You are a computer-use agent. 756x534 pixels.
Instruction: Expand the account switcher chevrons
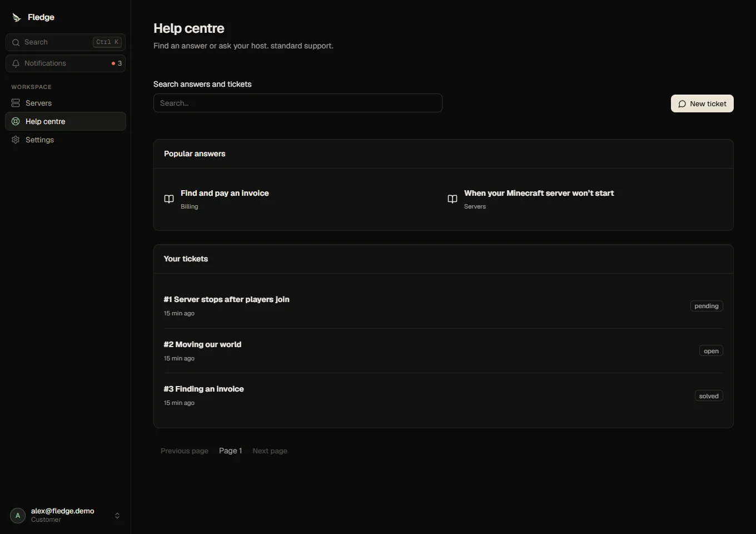pos(117,516)
